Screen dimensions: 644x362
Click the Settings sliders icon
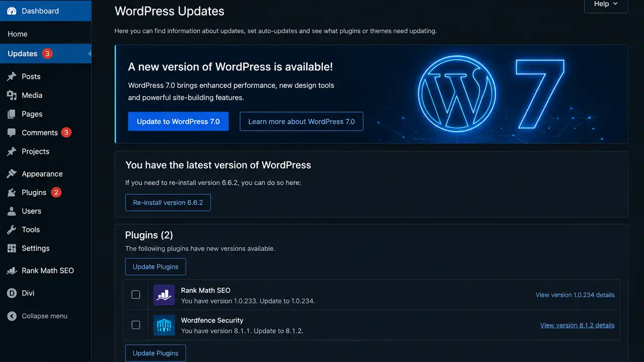pyautogui.click(x=12, y=248)
